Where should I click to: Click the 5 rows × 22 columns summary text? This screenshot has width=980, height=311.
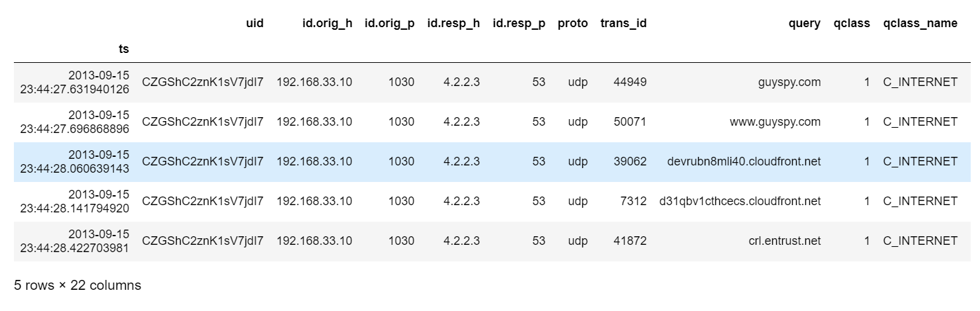[x=77, y=285]
